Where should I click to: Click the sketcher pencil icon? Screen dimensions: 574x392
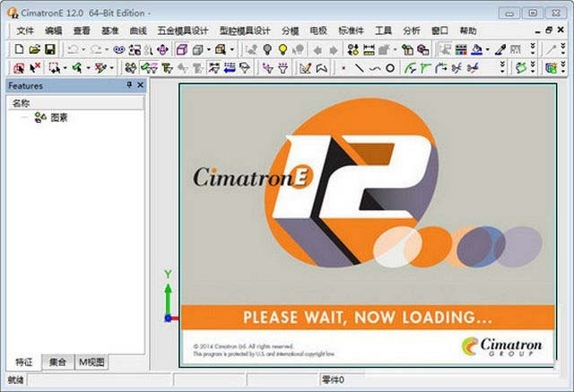coord(305,67)
